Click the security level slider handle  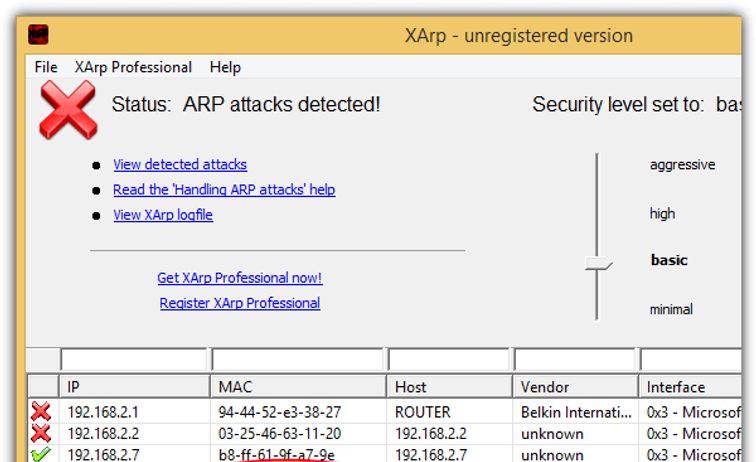pos(598,263)
